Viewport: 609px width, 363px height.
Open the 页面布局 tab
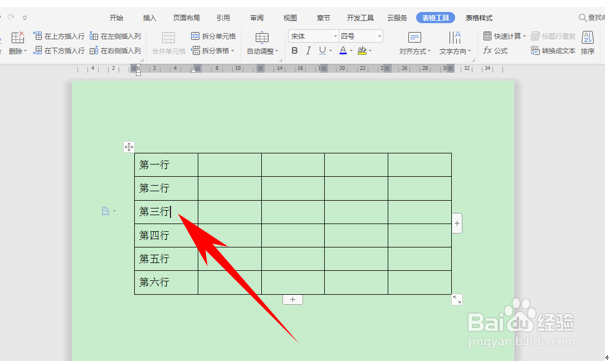pos(186,18)
